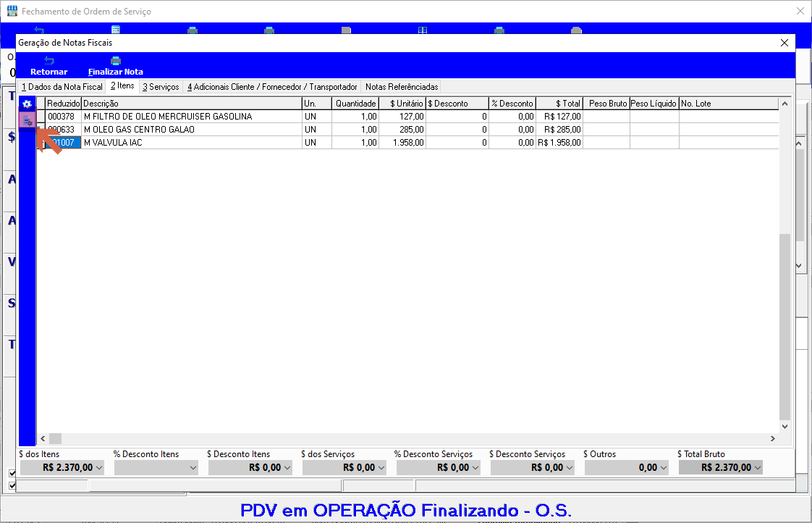Image resolution: width=812 pixels, height=523 pixels.
Task: Open the % Desconto Itens dropdown
Action: pos(193,467)
